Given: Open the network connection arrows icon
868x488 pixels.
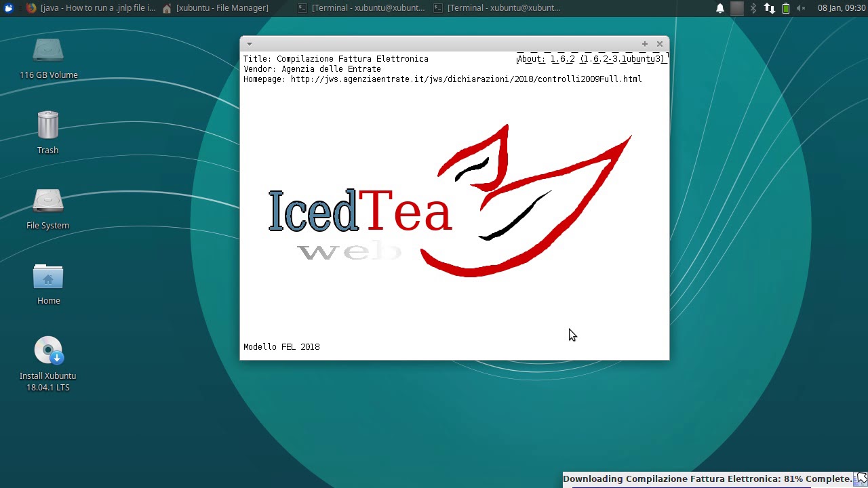Looking at the screenshot, I should click(769, 8).
